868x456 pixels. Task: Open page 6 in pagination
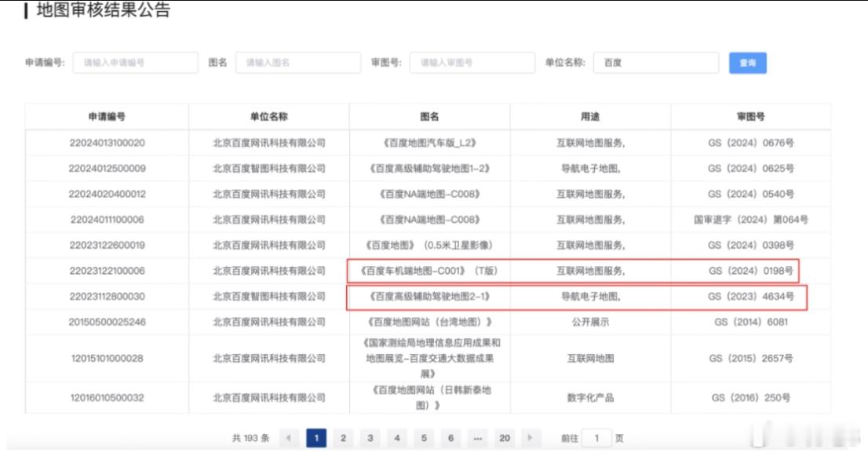click(450, 438)
